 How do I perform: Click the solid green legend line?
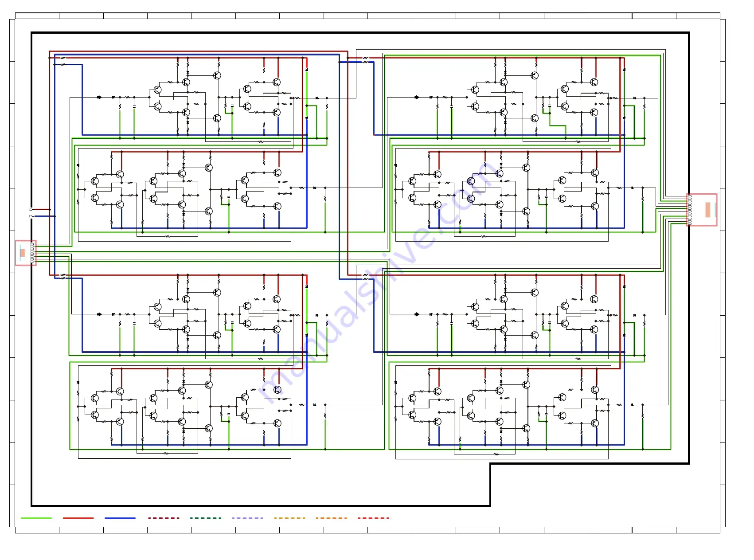coord(36,518)
